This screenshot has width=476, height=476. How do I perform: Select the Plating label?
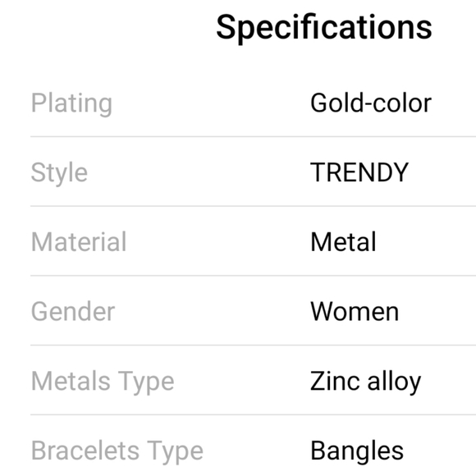click(72, 104)
